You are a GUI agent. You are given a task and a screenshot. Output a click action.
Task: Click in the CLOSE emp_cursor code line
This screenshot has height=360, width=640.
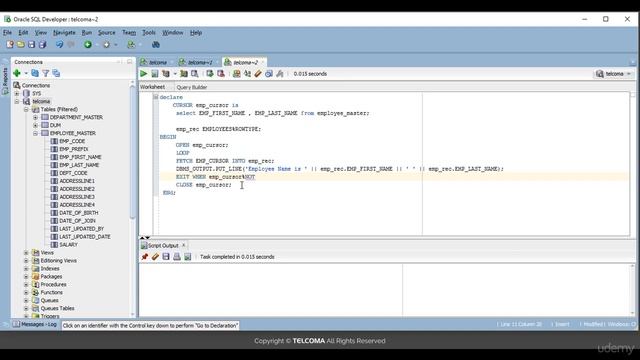pos(203,185)
